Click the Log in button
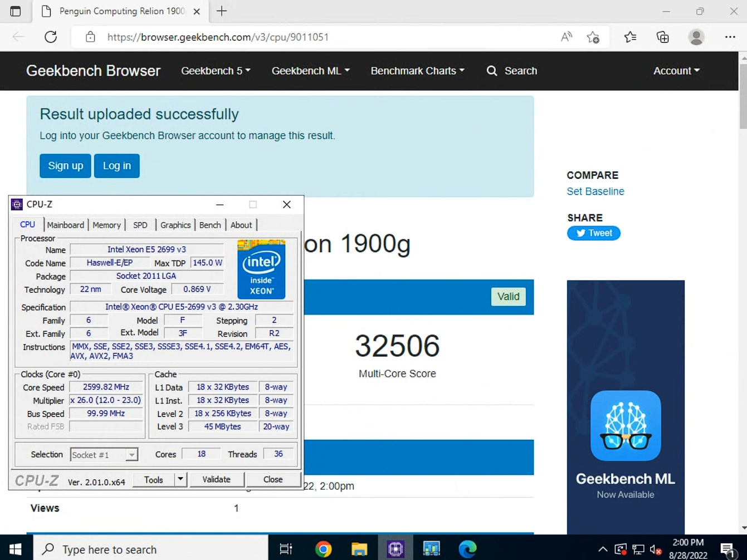Viewport: 747px width, 560px height. 117,166
